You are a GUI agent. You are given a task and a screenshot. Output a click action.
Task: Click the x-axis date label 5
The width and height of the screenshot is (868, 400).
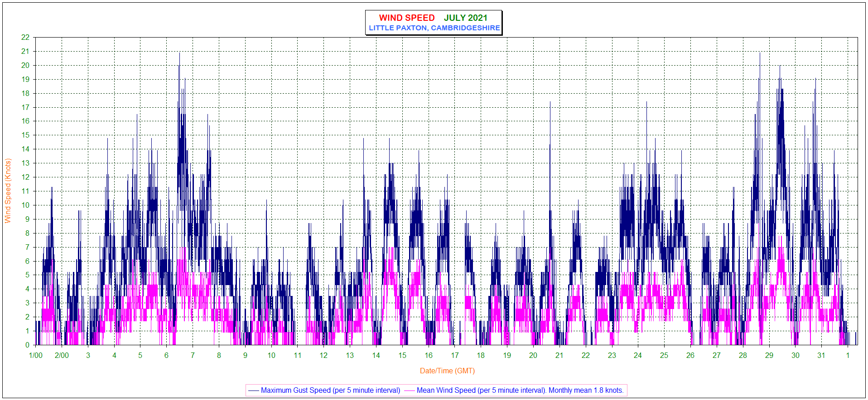point(140,356)
